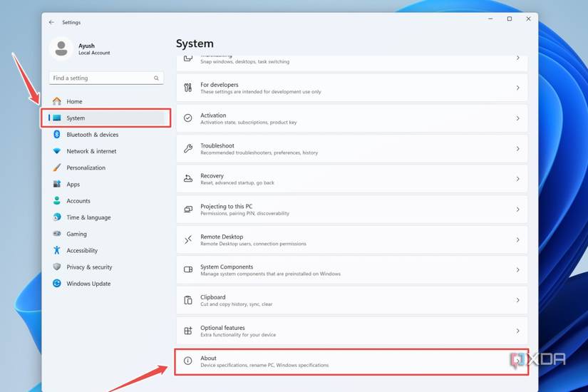Expand the Optional features row chevron
The image size is (588, 392).
coord(517,331)
